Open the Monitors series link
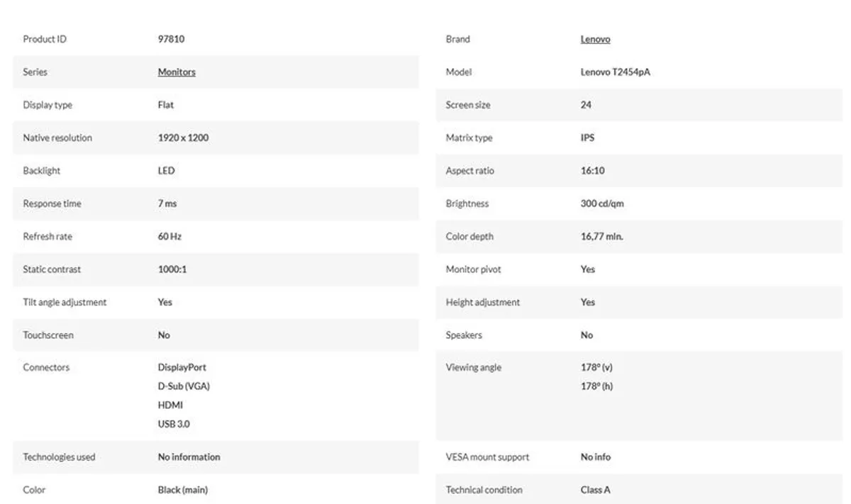The image size is (851, 504). 177,72
